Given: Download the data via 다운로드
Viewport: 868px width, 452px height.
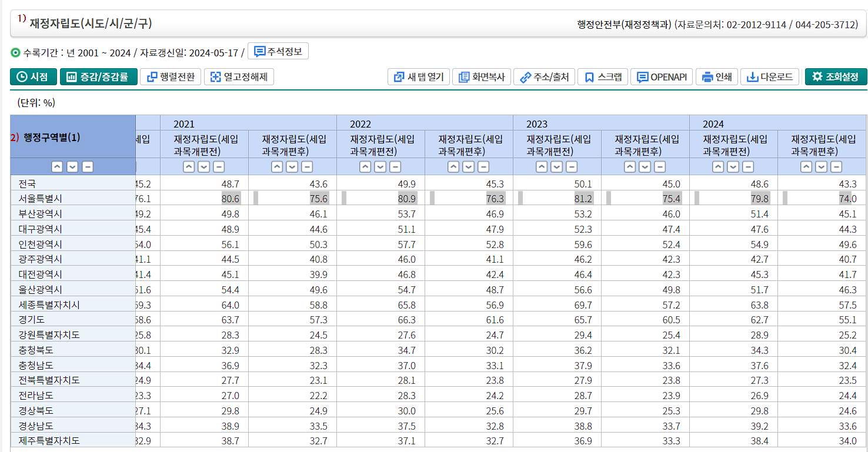Looking at the screenshot, I should (x=770, y=77).
